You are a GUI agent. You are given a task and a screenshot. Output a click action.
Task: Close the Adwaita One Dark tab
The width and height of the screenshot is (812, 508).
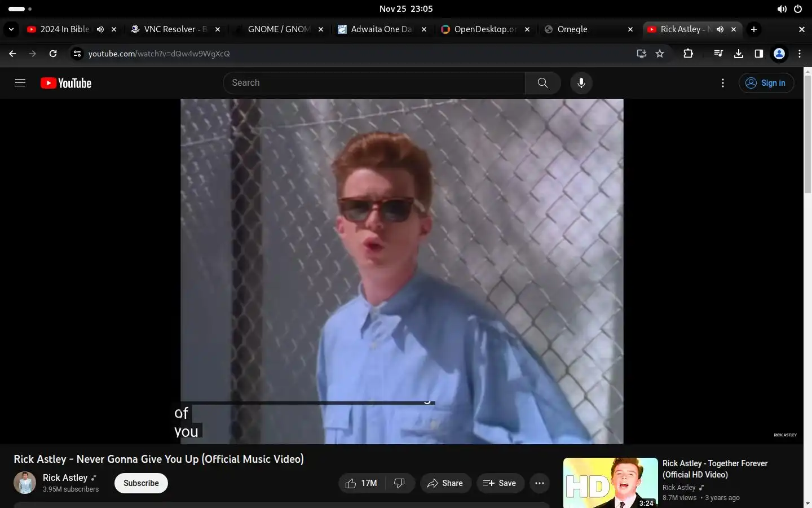[424, 29]
